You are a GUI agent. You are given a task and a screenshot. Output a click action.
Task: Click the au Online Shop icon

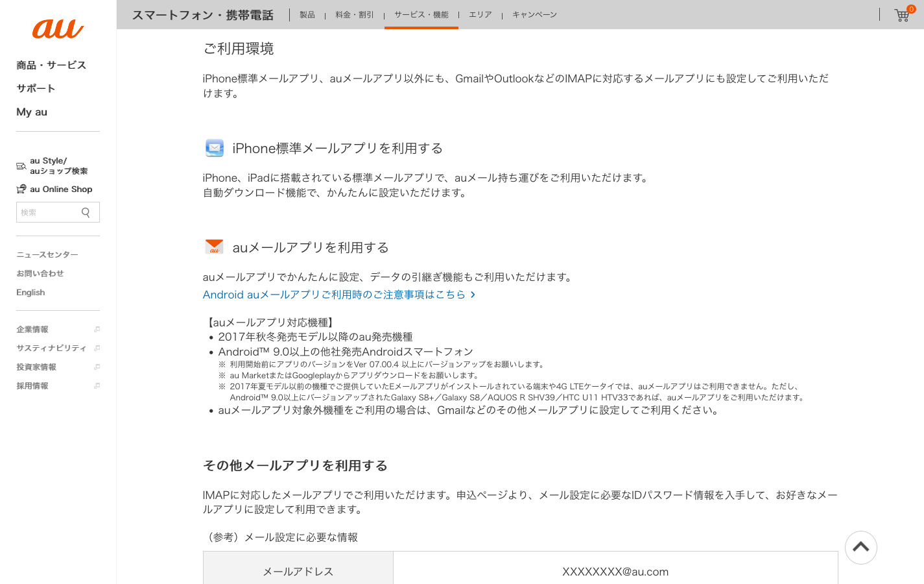(x=21, y=189)
